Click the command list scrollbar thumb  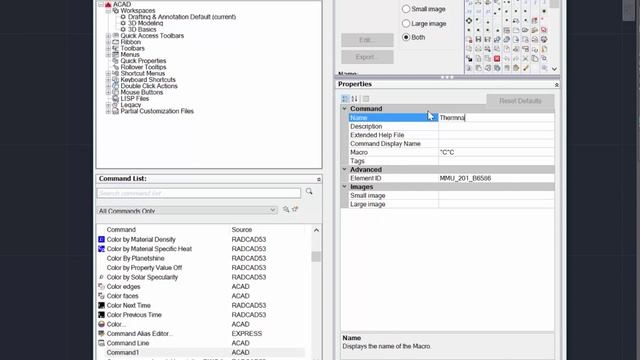(316, 257)
